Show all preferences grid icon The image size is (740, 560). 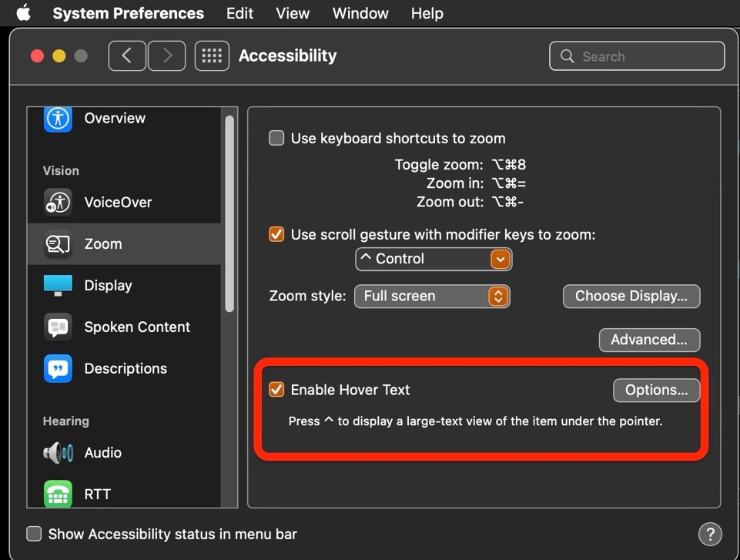[212, 55]
